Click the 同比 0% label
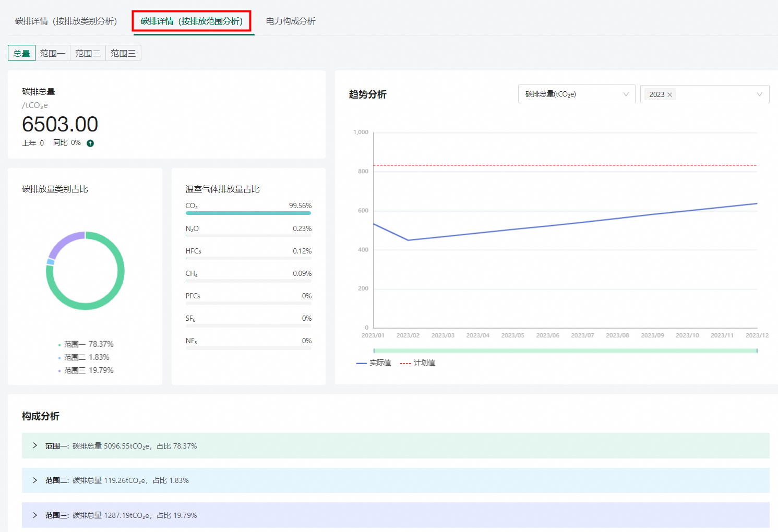This screenshot has width=778, height=532. pos(67,143)
